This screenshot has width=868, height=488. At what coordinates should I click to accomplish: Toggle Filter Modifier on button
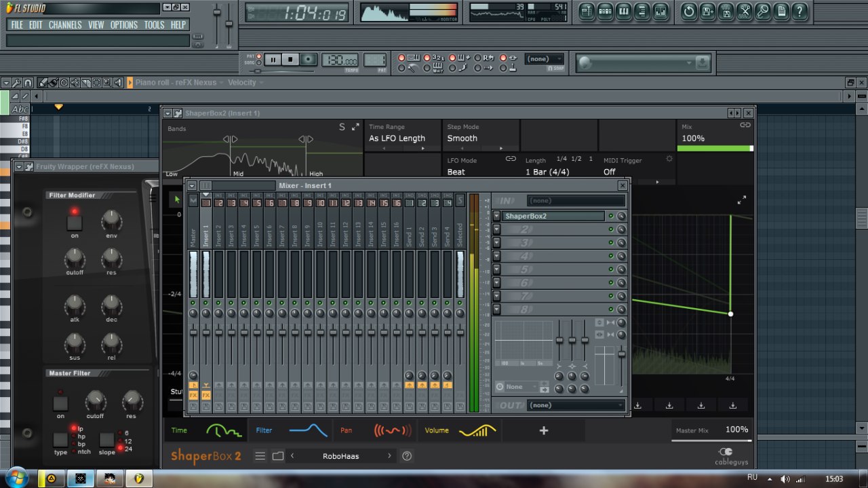(x=75, y=222)
